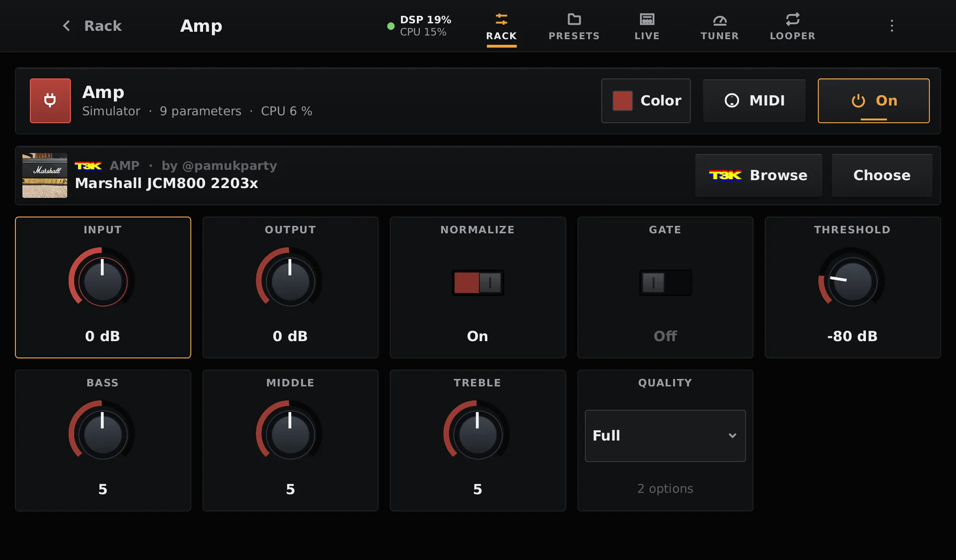Click the 2 options text under QUALITY

click(x=665, y=489)
